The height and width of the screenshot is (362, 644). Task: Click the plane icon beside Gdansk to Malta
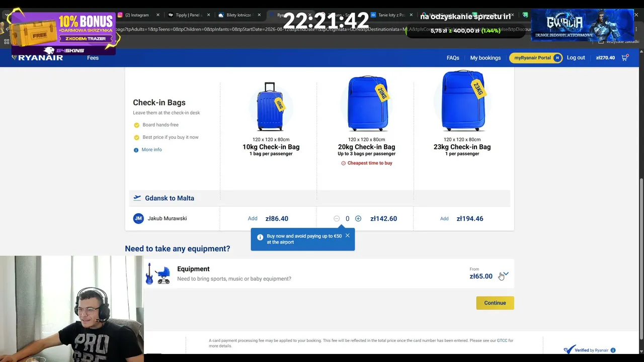point(137,198)
